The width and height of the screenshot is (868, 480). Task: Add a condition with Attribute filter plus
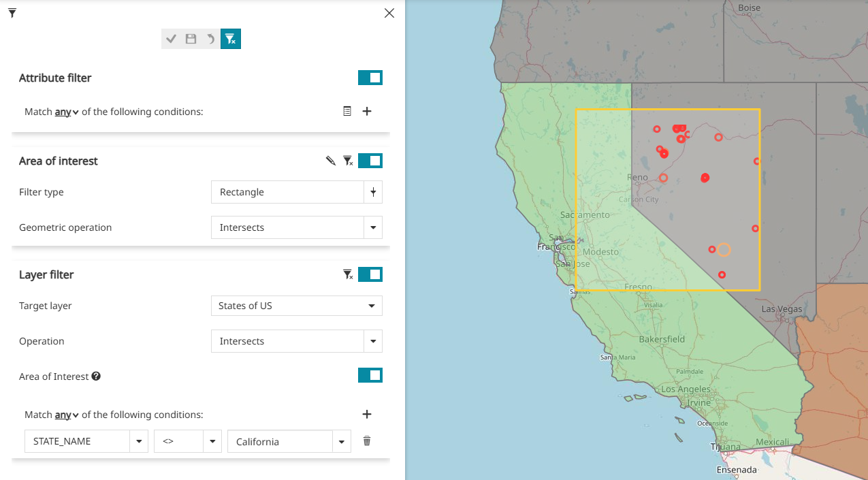pos(367,111)
